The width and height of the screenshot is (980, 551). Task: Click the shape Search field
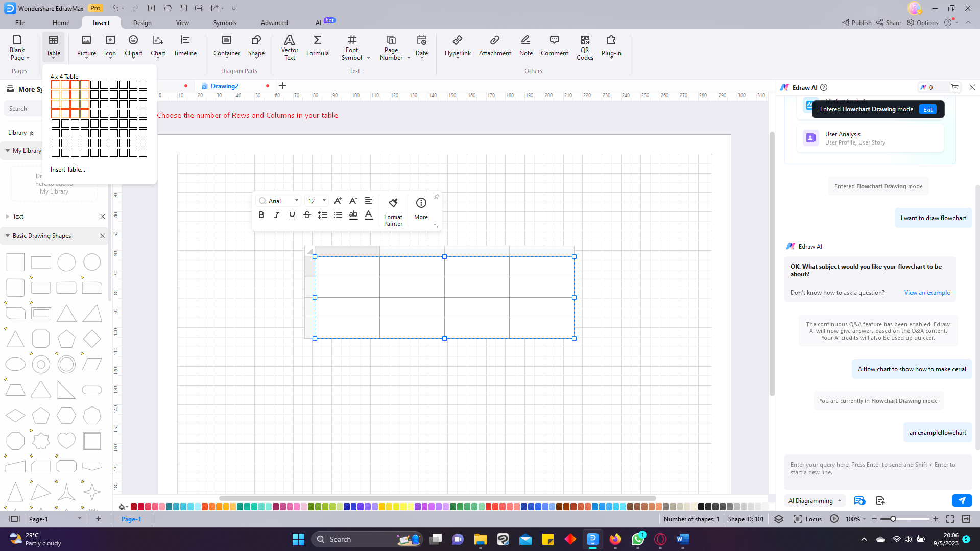(x=23, y=109)
